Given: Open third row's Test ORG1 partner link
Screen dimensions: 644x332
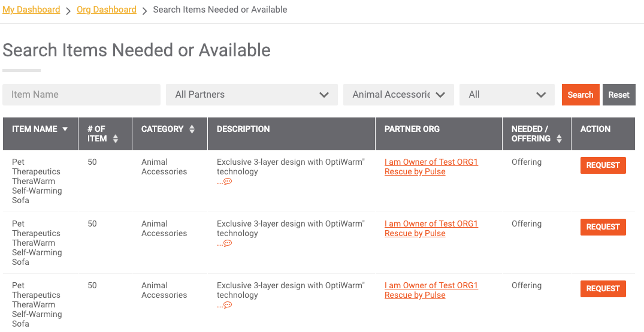Looking at the screenshot, I should point(431,290).
